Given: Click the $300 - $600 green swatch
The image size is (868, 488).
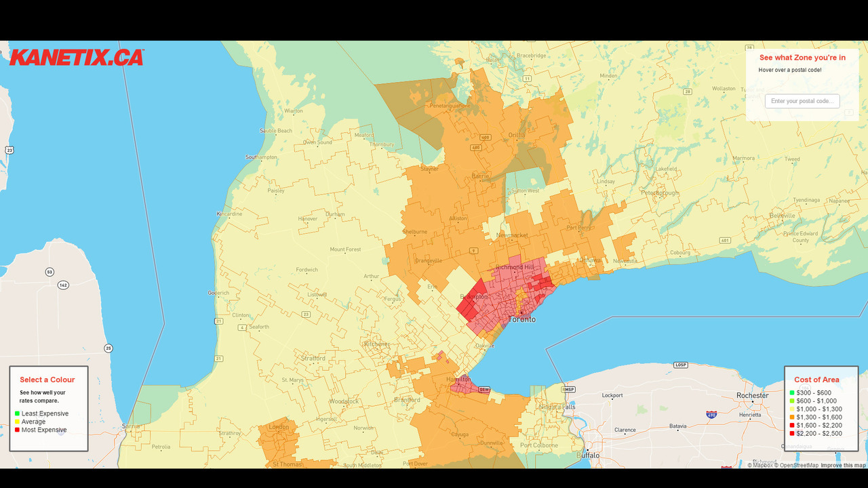Looking at the screenshot, I should click(x=792, y=392).
